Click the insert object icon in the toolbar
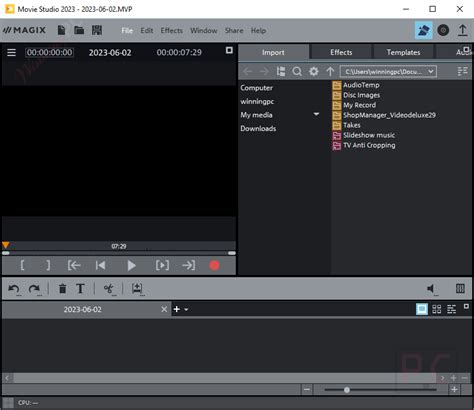The width and height of the screenshot is (474, 410). pyautogui.click(x=137, y=289)
